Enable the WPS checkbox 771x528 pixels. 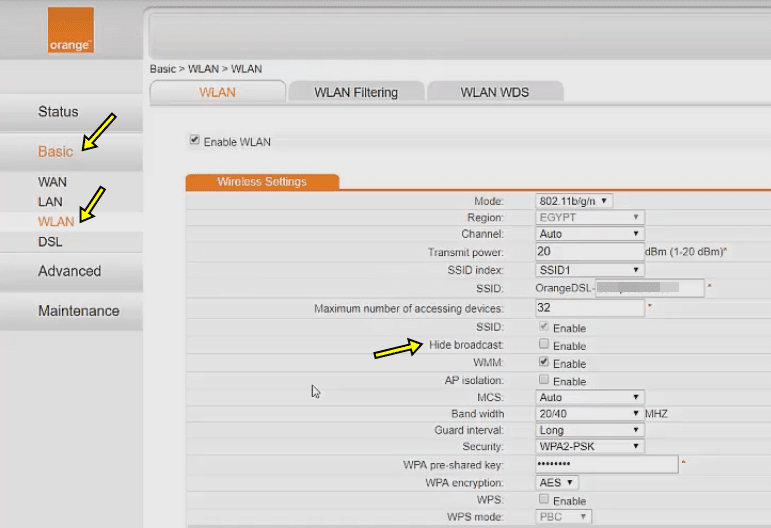pyautogui.click(x=544, y=499)
